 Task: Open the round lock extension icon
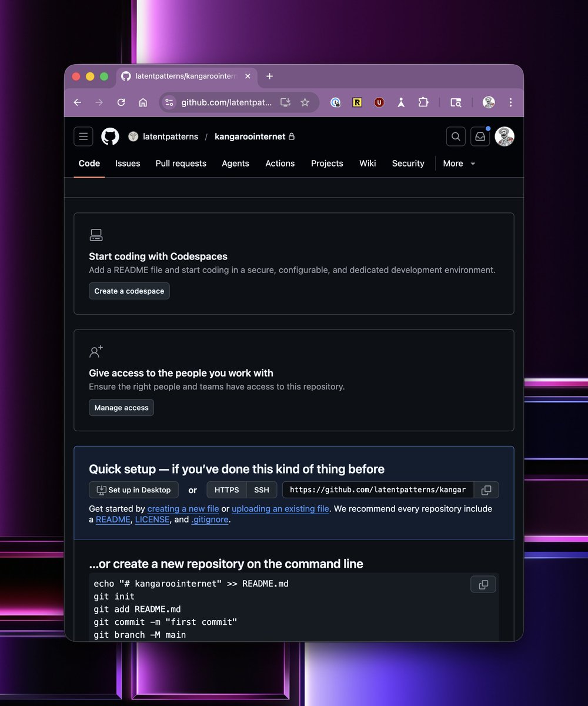335,102
